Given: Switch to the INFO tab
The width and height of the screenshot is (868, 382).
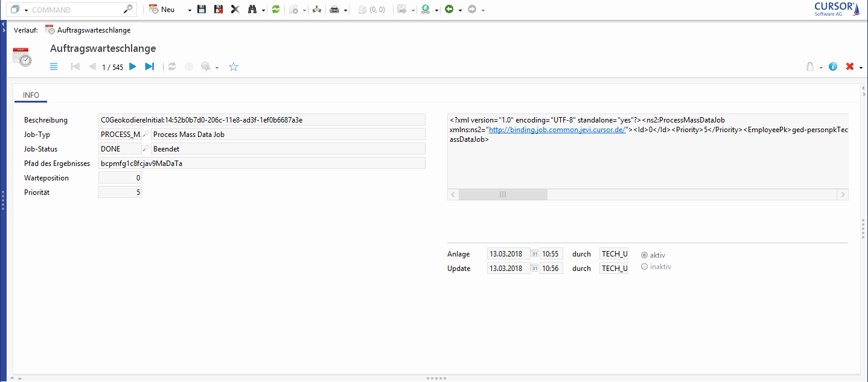Looking at the screenshot, I should 31,95.
